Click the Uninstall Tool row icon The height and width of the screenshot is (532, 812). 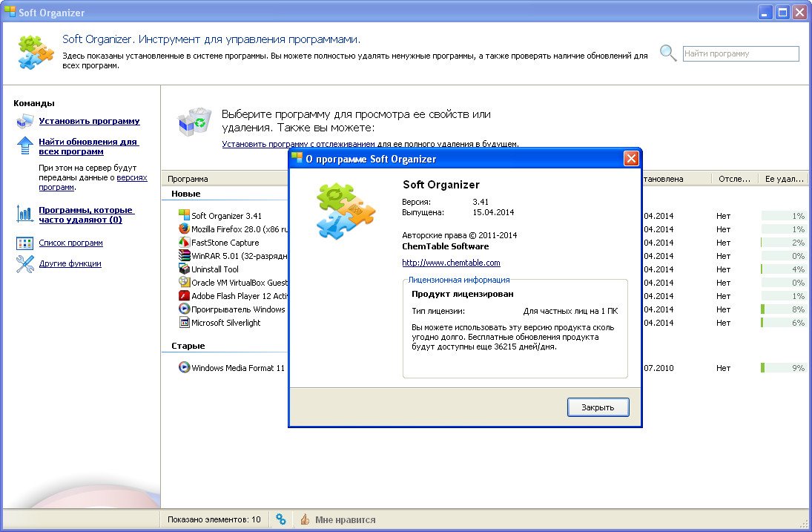(184, 269)
